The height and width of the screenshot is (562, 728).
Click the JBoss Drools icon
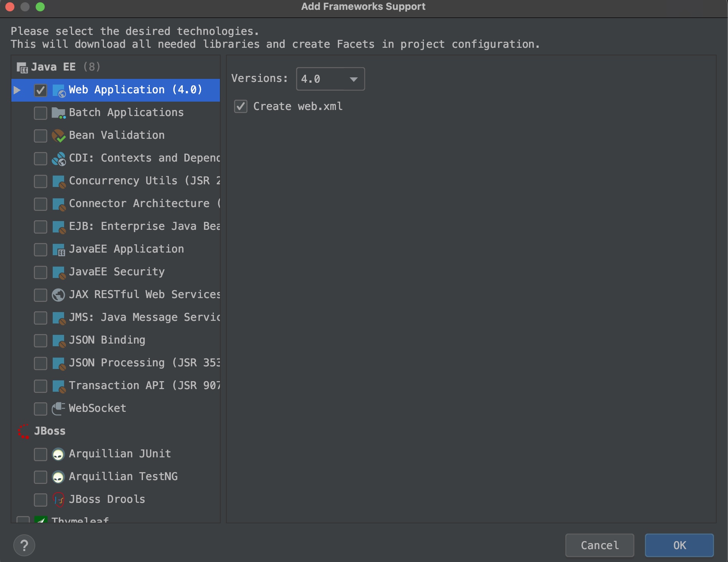[58, 499]
